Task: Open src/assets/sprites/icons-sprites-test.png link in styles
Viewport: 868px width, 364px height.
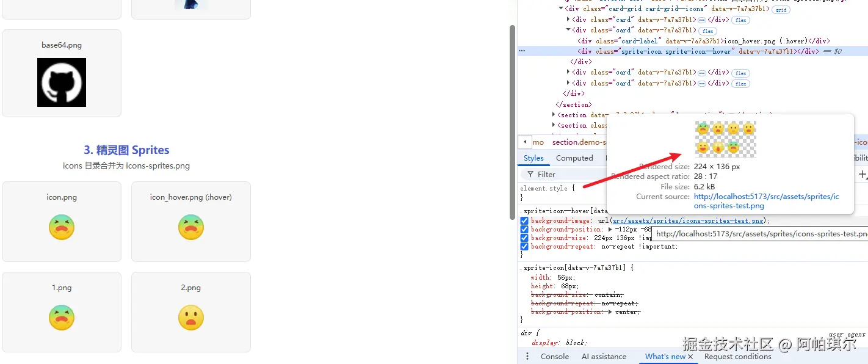Action: tap(688, 220)
